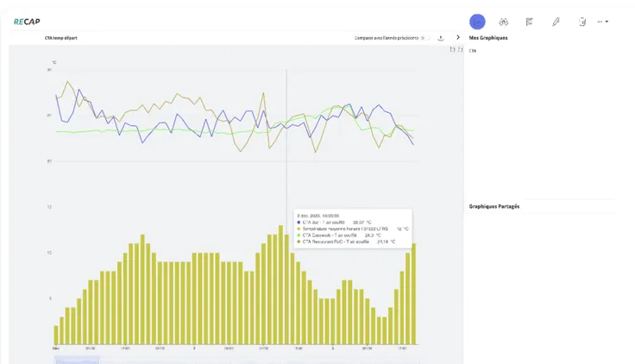Click the tallest yellow bar in the bar chart
The width and height of the screenshot is (635, 364).
[280, 285]
